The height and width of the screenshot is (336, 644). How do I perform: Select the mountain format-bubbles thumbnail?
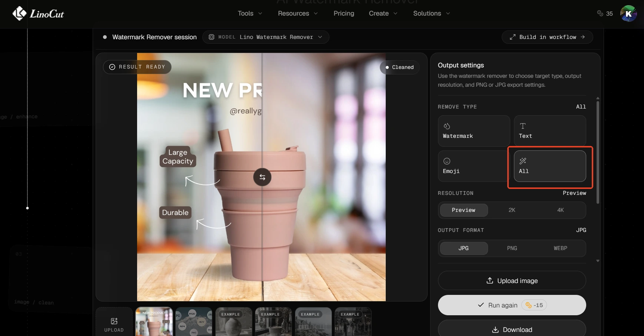click(194, 322)
